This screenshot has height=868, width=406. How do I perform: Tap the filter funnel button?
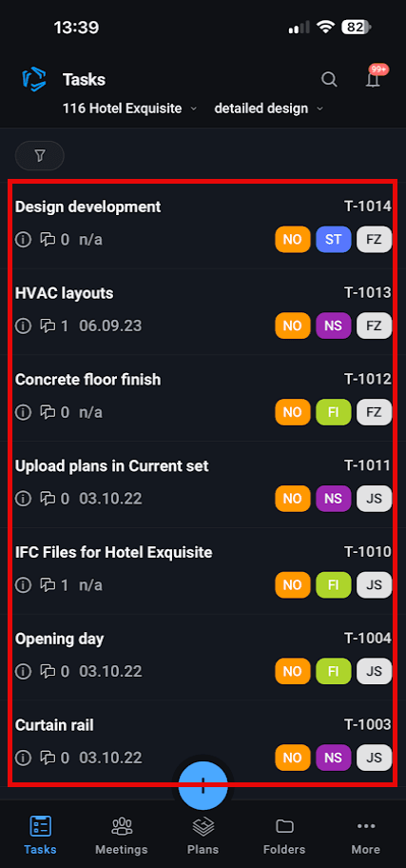[x=40, y=156]
